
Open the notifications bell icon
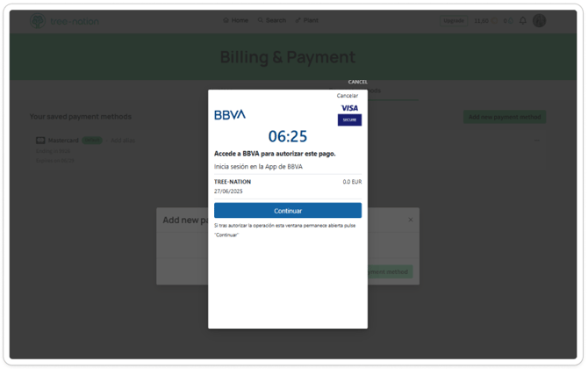(x=523, y=20)
